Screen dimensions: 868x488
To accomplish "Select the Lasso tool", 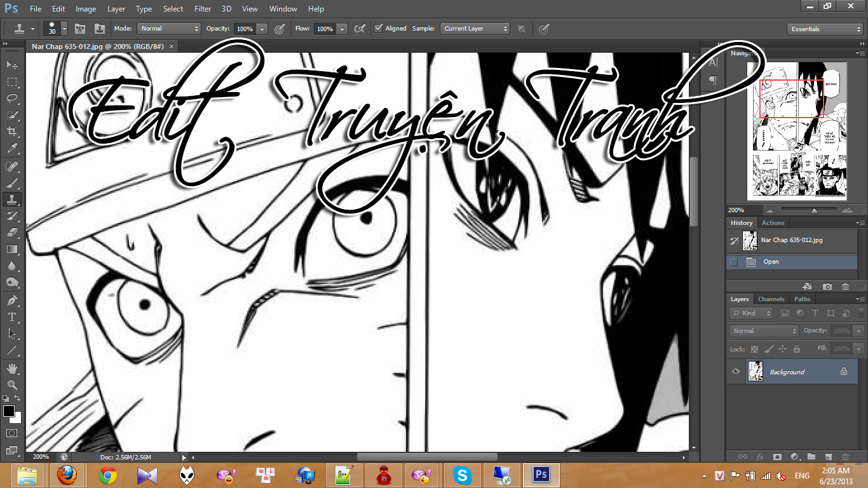I will point(12,98).
